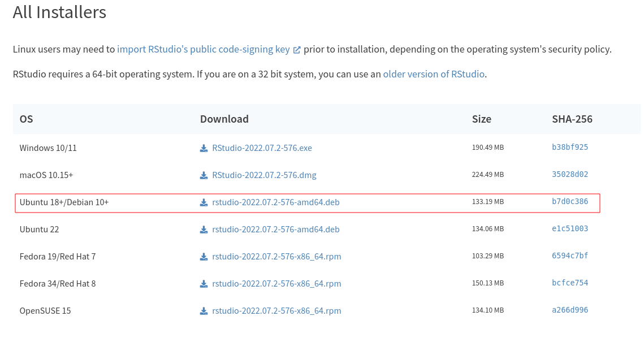Click the Fedora 34/Red Hat 8 cell

pos(58,283)
